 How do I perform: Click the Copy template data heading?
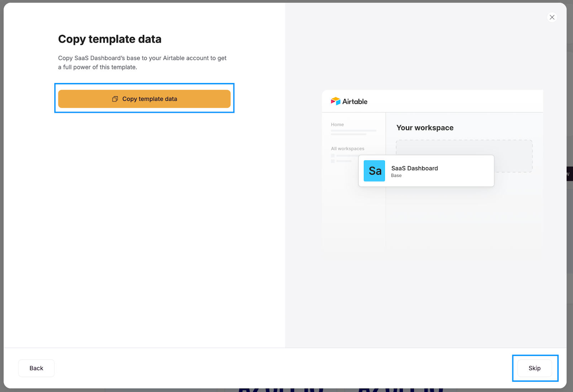pyautogui.click(x=110, y=39)
